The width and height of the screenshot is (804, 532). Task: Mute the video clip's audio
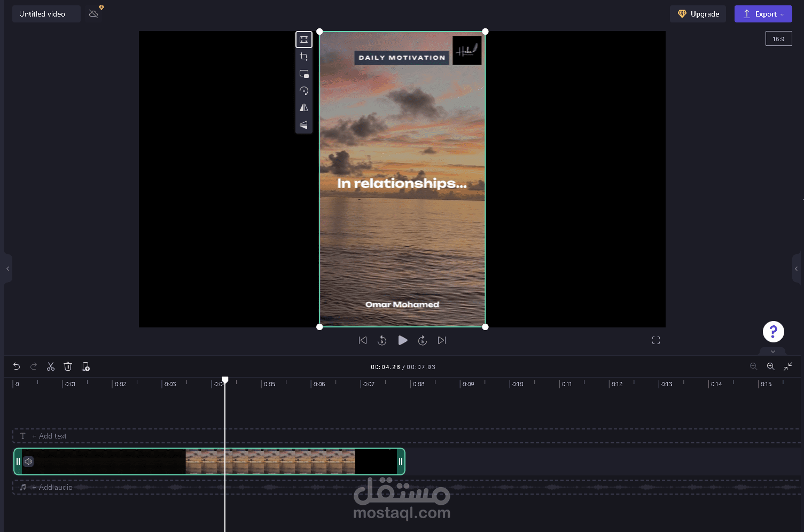tap(28, 461)
